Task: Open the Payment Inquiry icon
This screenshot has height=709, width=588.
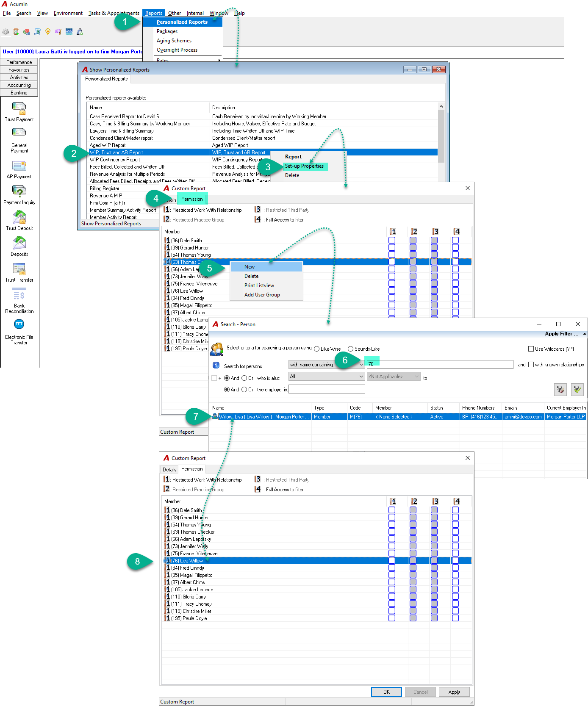Action: click(x=19, y=191)
